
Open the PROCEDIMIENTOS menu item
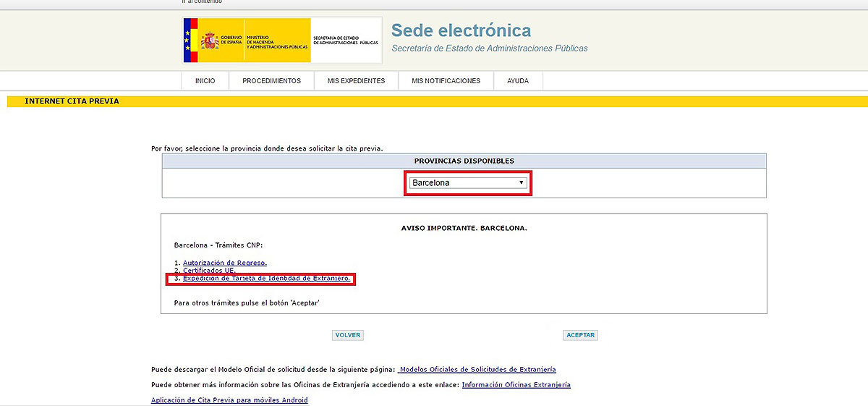pyautogui.click(x=271, y=81)
